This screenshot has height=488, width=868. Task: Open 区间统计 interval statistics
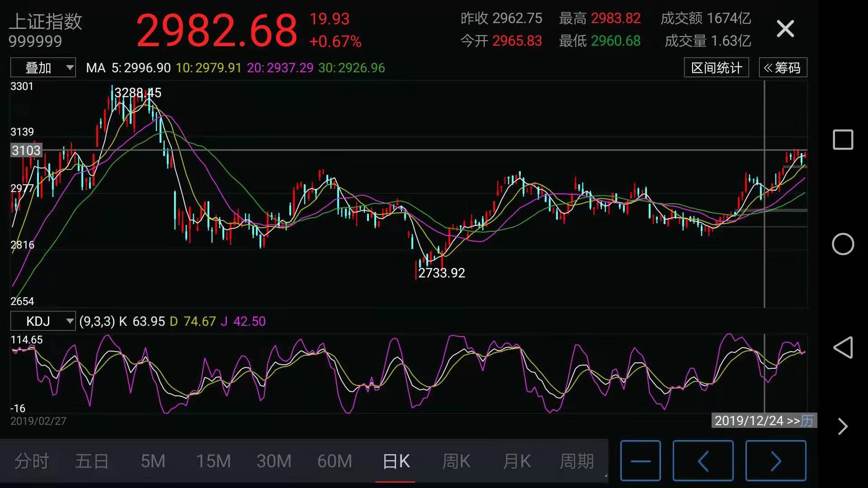[x=716, y=67]
